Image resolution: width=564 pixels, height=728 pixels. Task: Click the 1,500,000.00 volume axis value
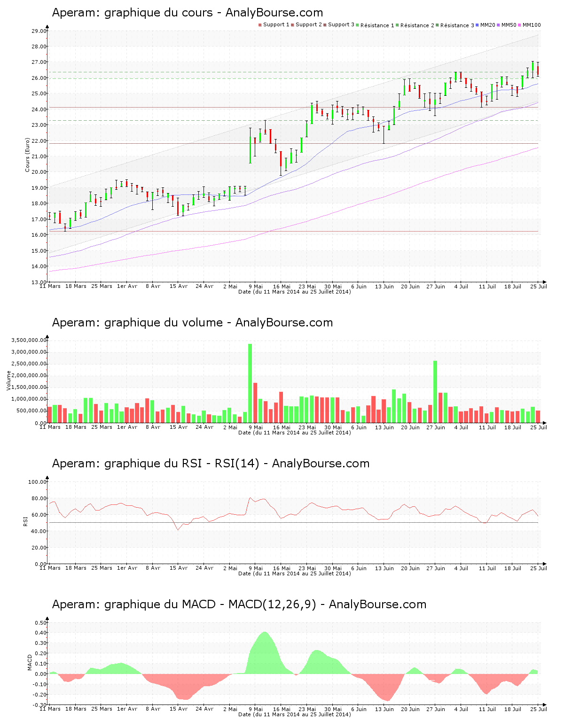click(x=30, y=387)
